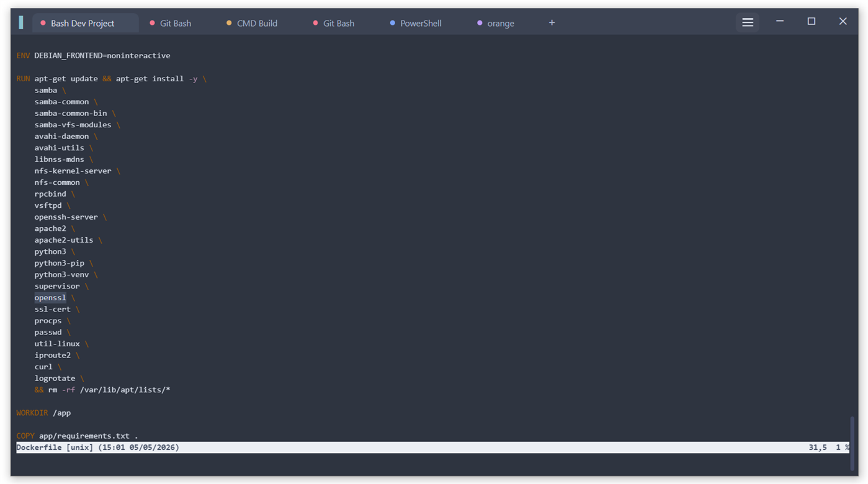Image resolution: width=868 pixels, height=484 pixels.
Task: Click the 'samba-vfs-modules' package line
Action: tap(73, 125)
